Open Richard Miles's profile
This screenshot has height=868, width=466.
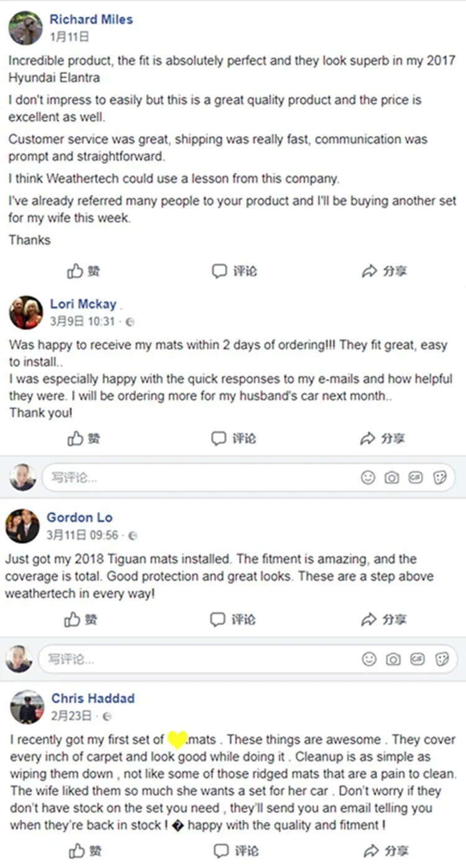click(x=91, y=19)
